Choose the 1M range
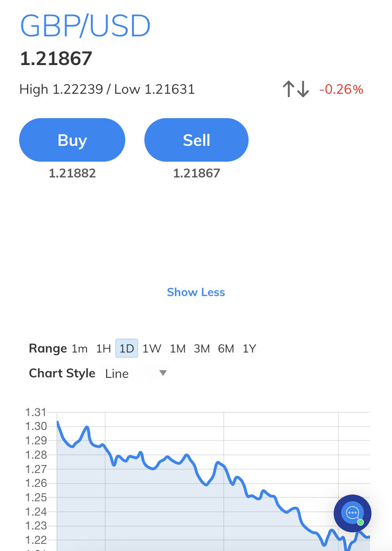The height and width of the screenshot is (551, 392). (177, 349)
